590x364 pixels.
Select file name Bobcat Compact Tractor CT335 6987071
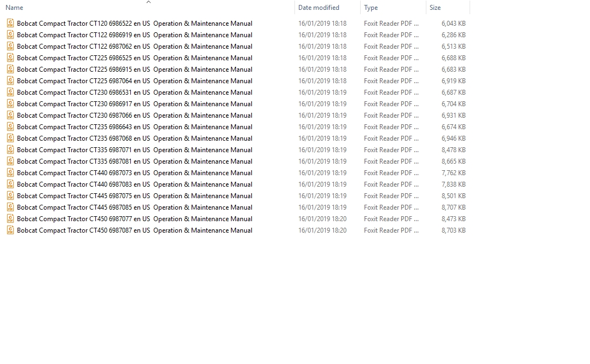tap(135, 150)
